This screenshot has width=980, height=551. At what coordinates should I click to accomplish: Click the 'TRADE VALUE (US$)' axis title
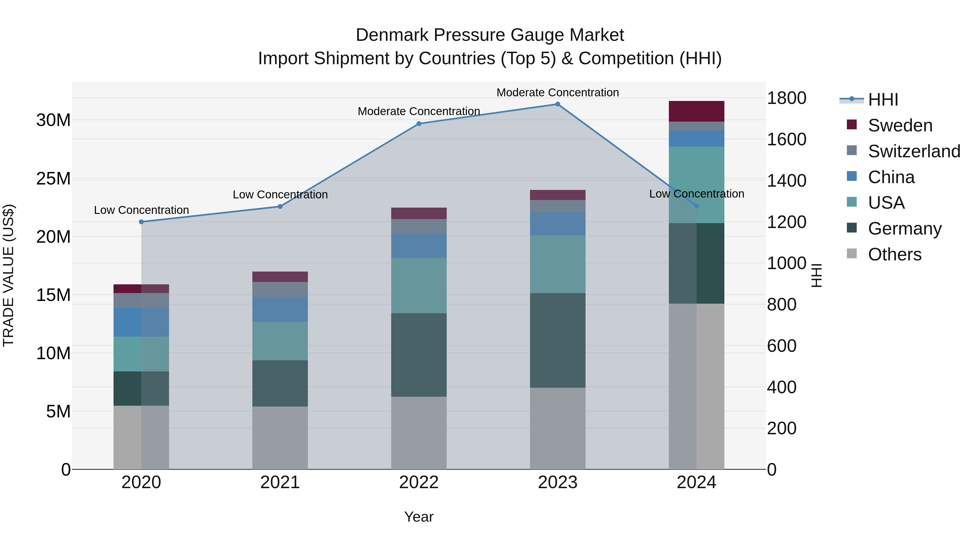(8, 276)
